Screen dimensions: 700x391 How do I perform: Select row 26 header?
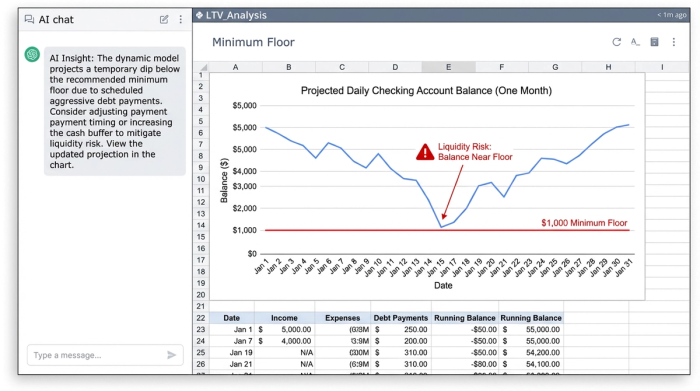201,364
